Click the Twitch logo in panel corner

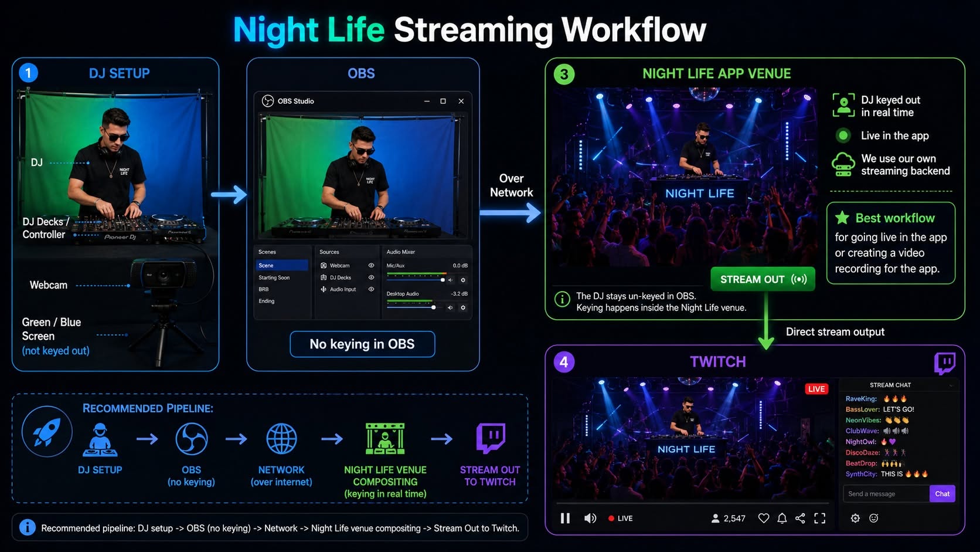click(945, 364)
